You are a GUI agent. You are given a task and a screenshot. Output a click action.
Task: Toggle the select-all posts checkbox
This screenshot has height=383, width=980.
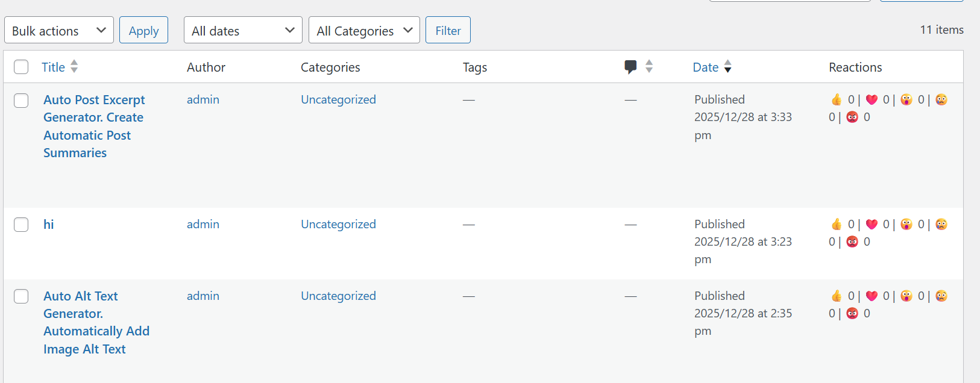(x=21, y=67)
